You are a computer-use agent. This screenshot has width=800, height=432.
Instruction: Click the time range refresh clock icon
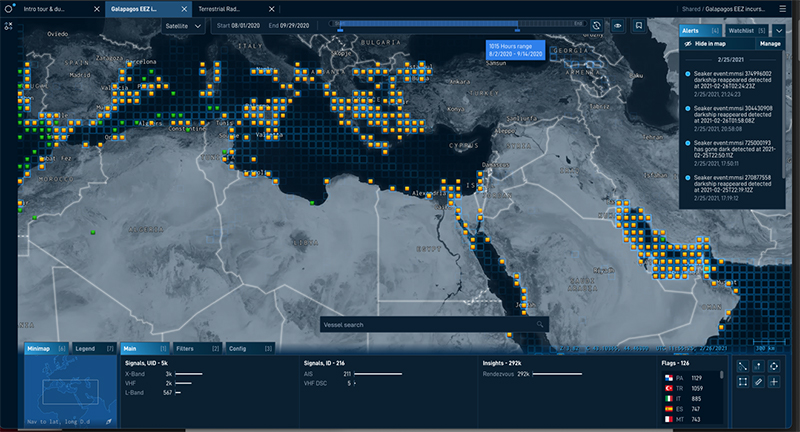(x=596, y=26)
